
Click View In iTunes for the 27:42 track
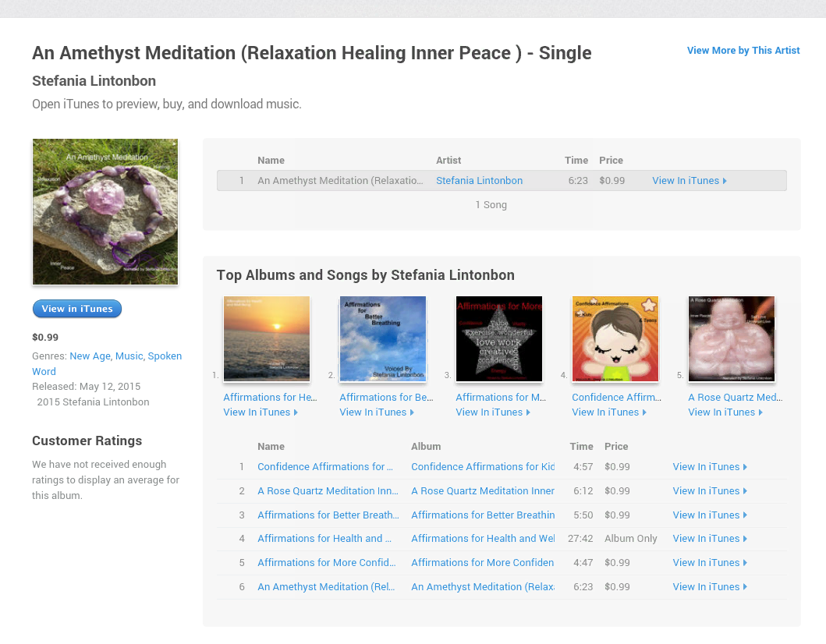[709, 539]
